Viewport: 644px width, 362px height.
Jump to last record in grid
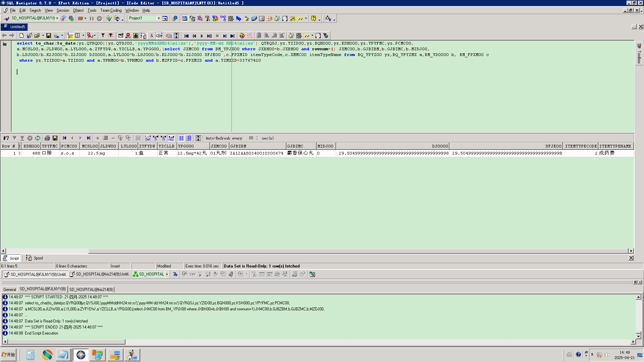[89, 138]
